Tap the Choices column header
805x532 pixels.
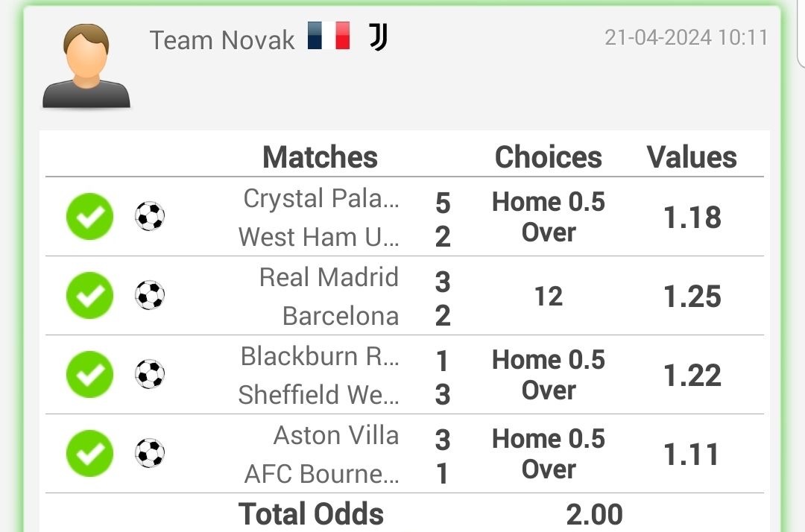[x=549, y=157]
